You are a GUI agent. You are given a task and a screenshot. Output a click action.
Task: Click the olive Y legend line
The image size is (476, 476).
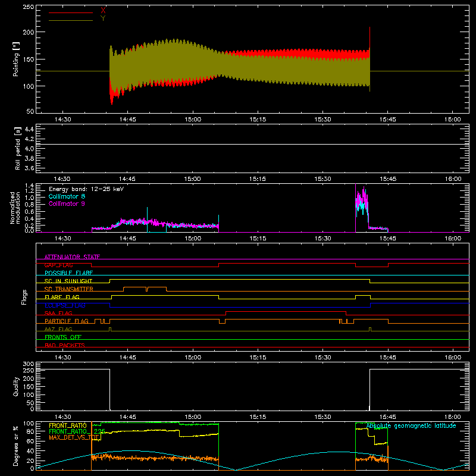pos(71,20)
